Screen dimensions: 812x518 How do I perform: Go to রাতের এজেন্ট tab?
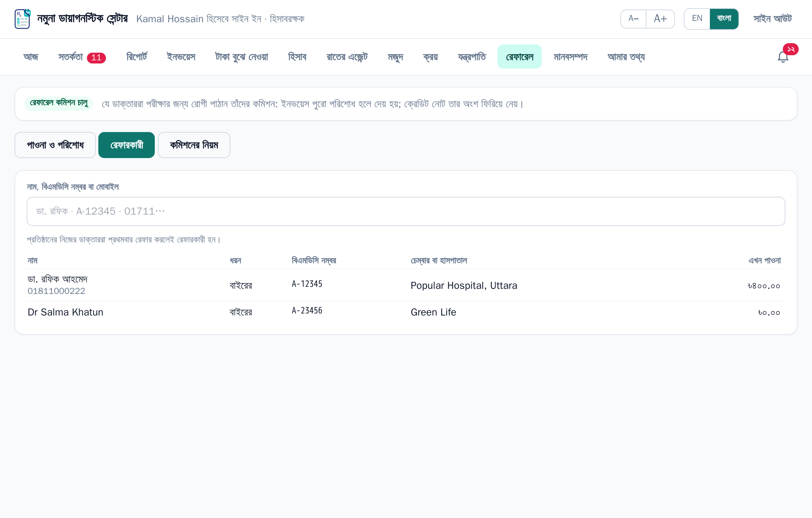[x=347, y=57]
